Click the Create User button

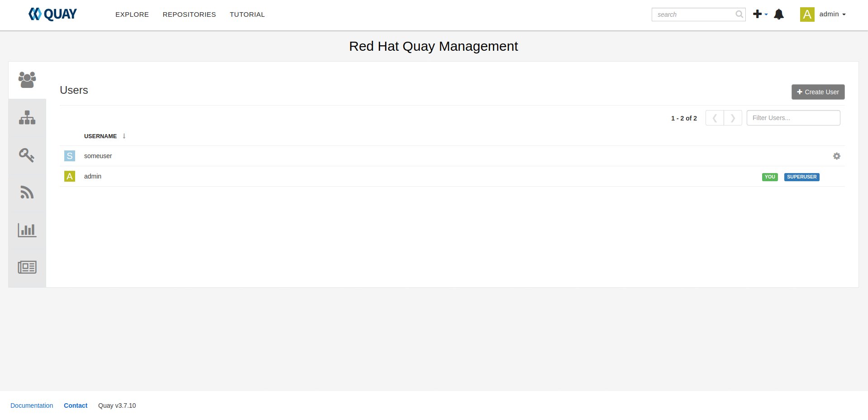818,92
